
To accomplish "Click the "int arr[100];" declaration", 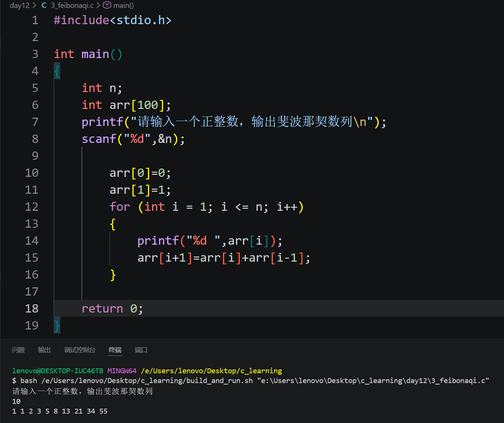I will coord(126,105).
